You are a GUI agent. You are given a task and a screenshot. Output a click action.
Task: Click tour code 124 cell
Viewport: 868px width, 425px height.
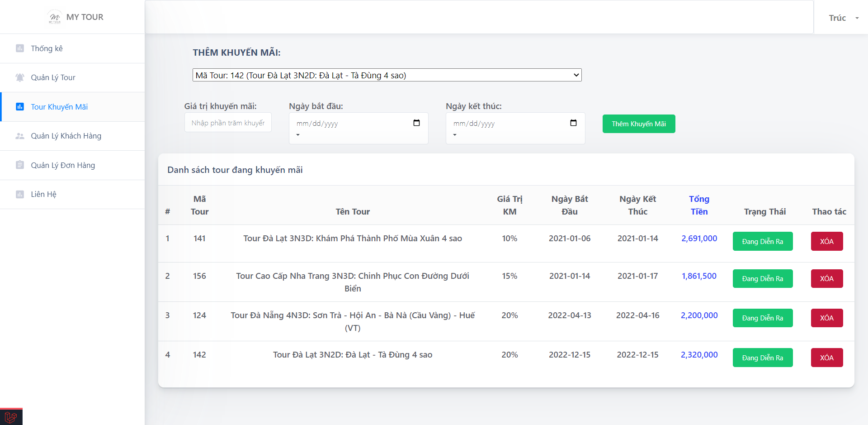click(199, 315)
